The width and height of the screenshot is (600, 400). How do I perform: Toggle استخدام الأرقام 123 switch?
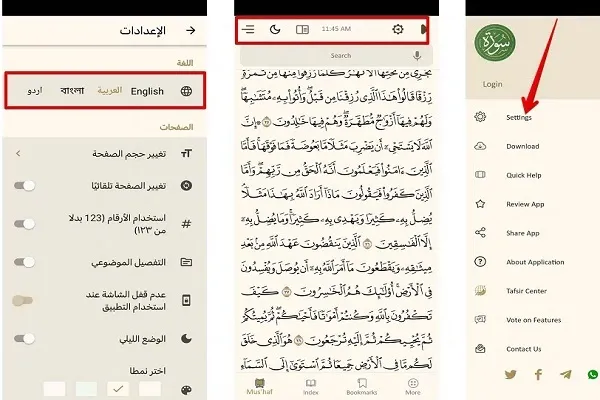(x=24, y=224)
